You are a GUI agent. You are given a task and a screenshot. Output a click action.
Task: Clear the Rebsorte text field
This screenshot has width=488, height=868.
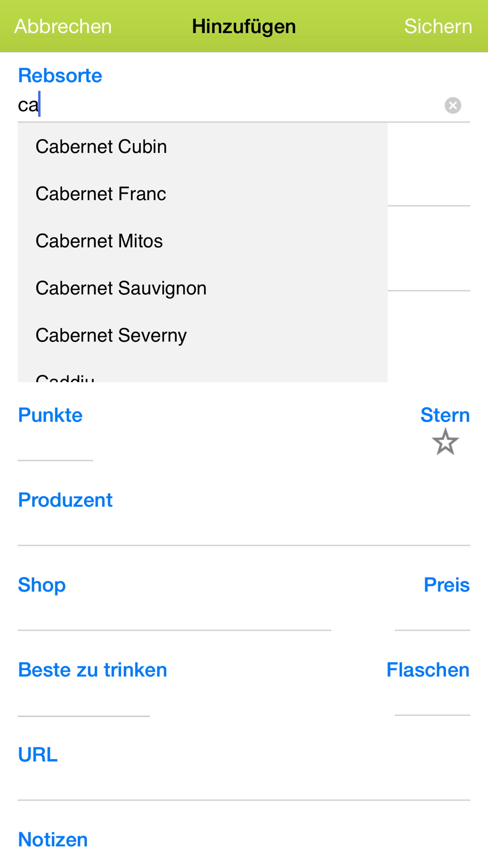453,105
